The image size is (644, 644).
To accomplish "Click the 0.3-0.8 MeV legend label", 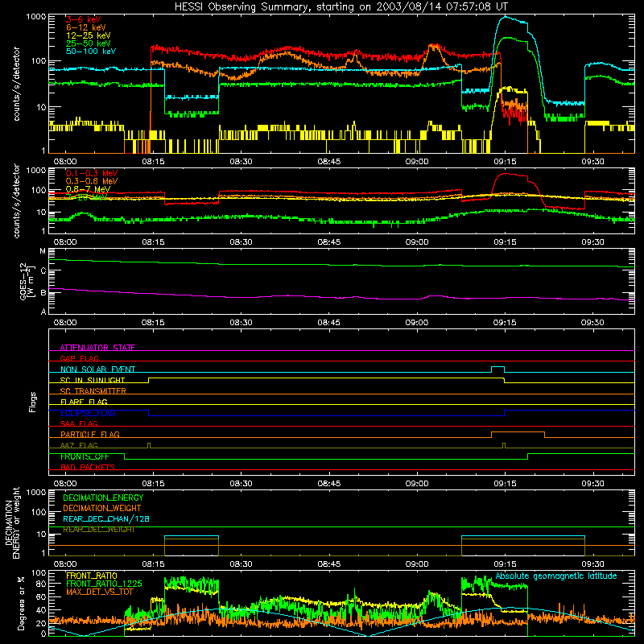I will point(92,181).
